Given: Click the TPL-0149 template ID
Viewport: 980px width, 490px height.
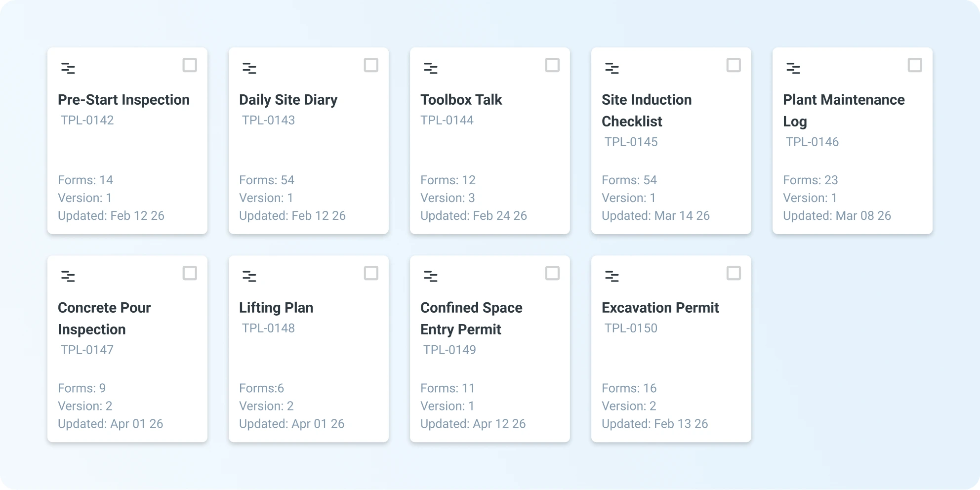Looking at the screenshot, I should coord(449,350).
